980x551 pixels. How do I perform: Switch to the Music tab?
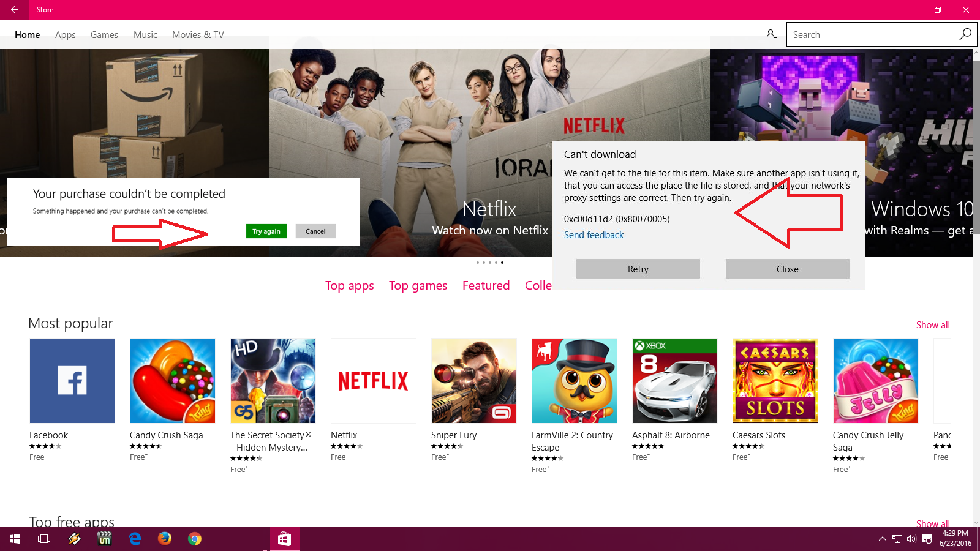point(145,35)
